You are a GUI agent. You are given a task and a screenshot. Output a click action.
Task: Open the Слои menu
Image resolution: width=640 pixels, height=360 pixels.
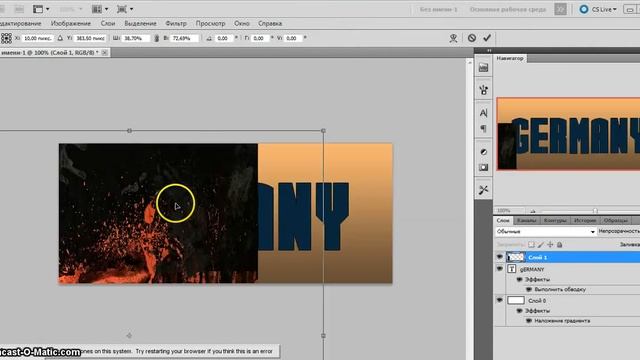(x=108, y=24)
